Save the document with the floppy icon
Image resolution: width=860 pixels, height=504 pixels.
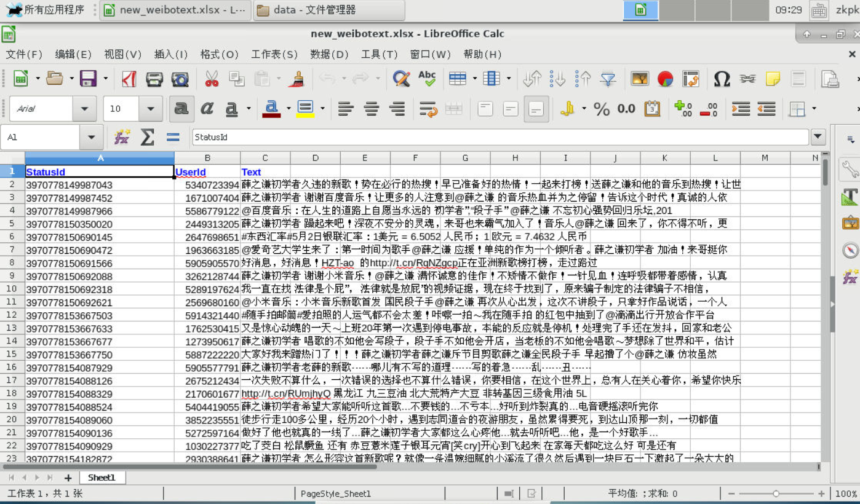click(x=89, y=78)
